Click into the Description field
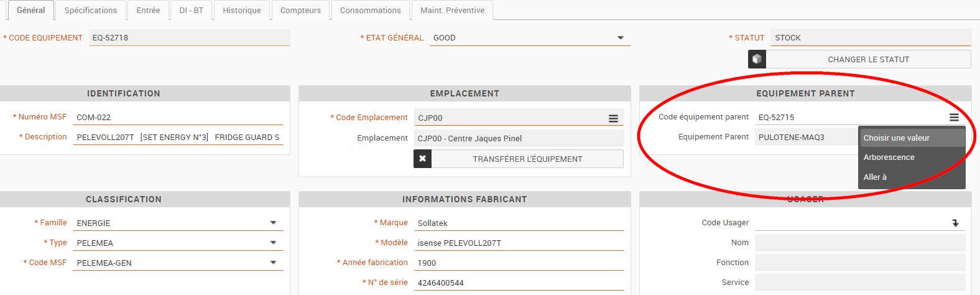The width and height of the screenshot is (980, 295). (178, 137)
